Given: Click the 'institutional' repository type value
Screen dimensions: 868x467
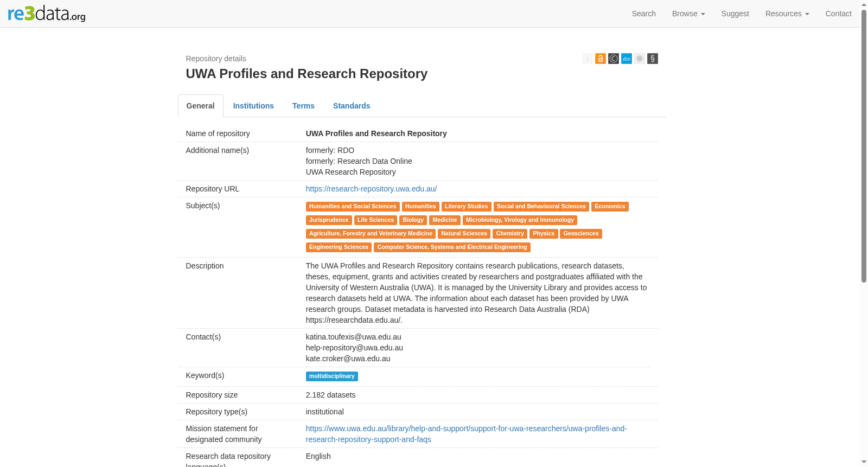Looking at the screenshot, I should 325,412.
